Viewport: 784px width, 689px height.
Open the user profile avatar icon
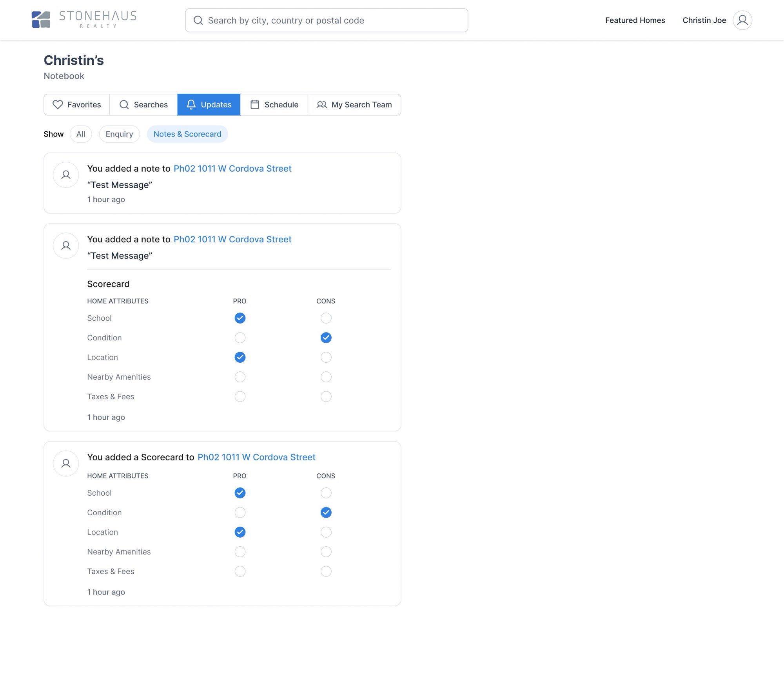pos(742,20)
